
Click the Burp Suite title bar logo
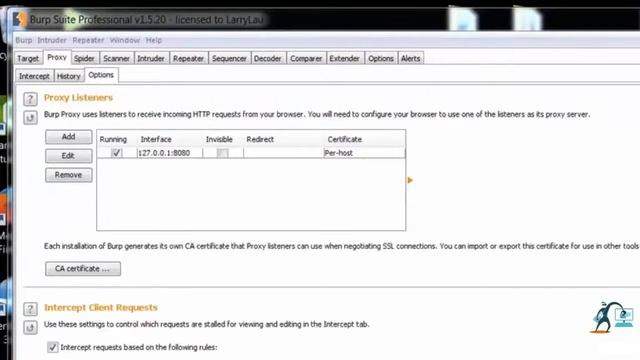click(20, 19)
